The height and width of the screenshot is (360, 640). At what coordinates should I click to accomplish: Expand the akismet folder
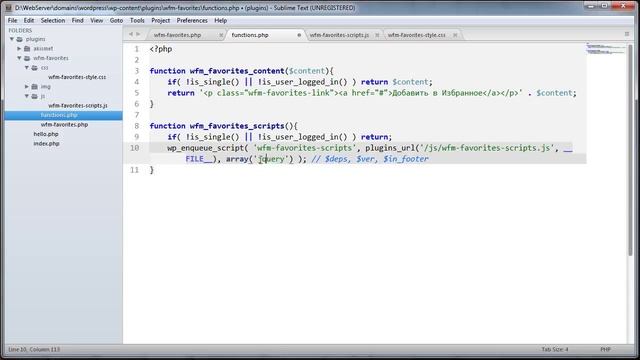pos(19,49)
